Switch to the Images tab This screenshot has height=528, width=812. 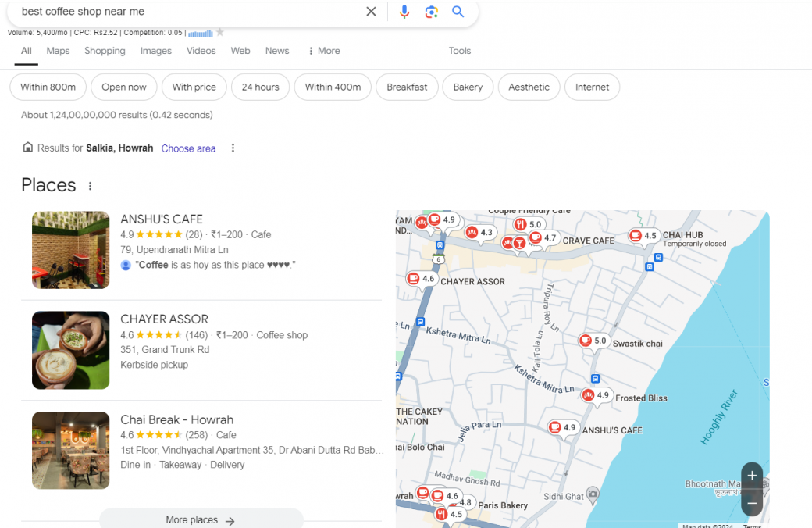click(x=156, y=51)
